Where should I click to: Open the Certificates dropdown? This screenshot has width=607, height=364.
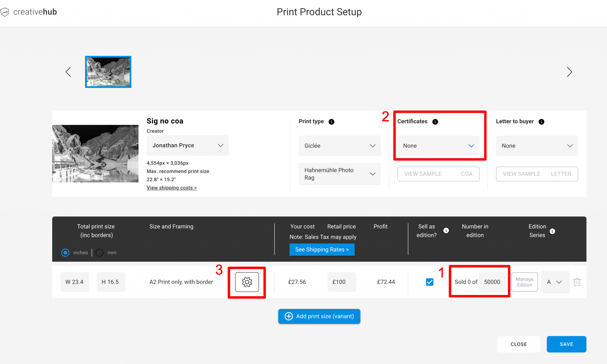[x=438, y=146]
